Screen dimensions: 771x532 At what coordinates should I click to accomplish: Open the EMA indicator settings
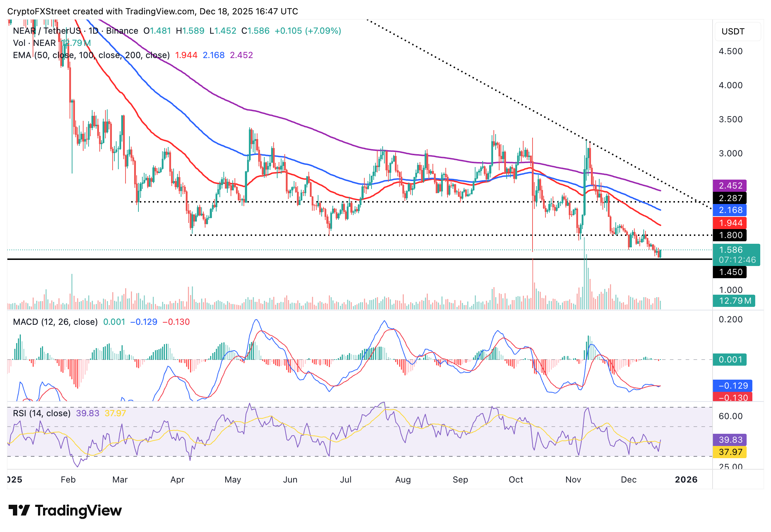[x=91, y=55]
